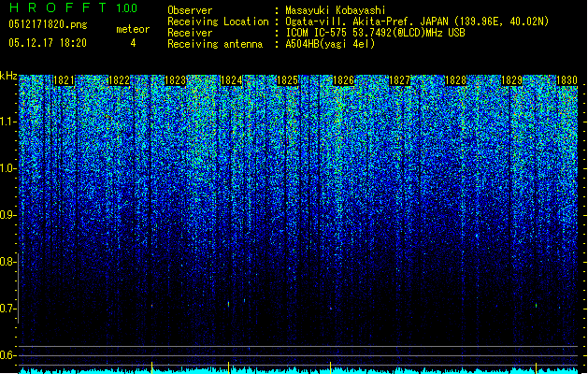Click the Ogata-vill. Akita-Pref. JAPAN location text
This screenshot has width=588, height=374.
[417, 22]
